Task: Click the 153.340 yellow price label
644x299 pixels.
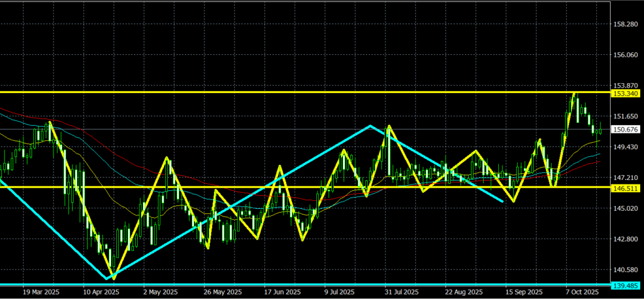Action: click(625, 93)
